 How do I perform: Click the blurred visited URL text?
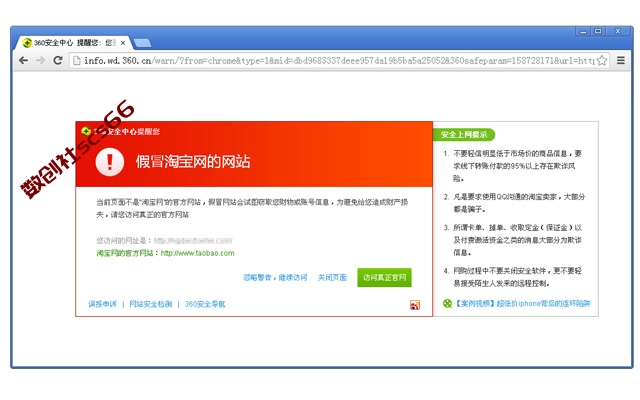(193, 241)
